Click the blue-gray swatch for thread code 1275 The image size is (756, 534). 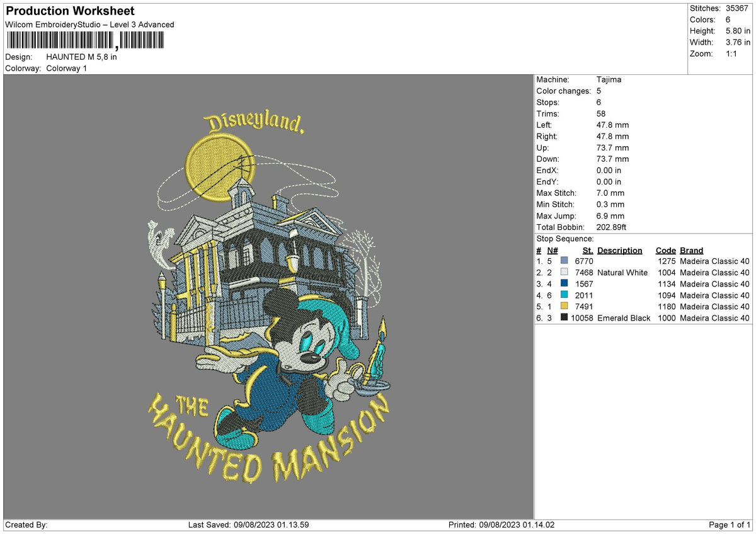(x=564, y=261)
